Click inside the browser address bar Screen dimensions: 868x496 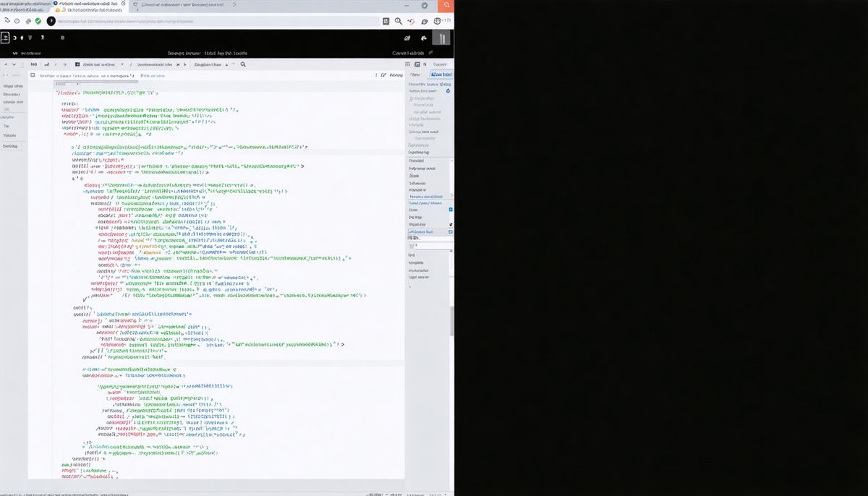[217, 22]
